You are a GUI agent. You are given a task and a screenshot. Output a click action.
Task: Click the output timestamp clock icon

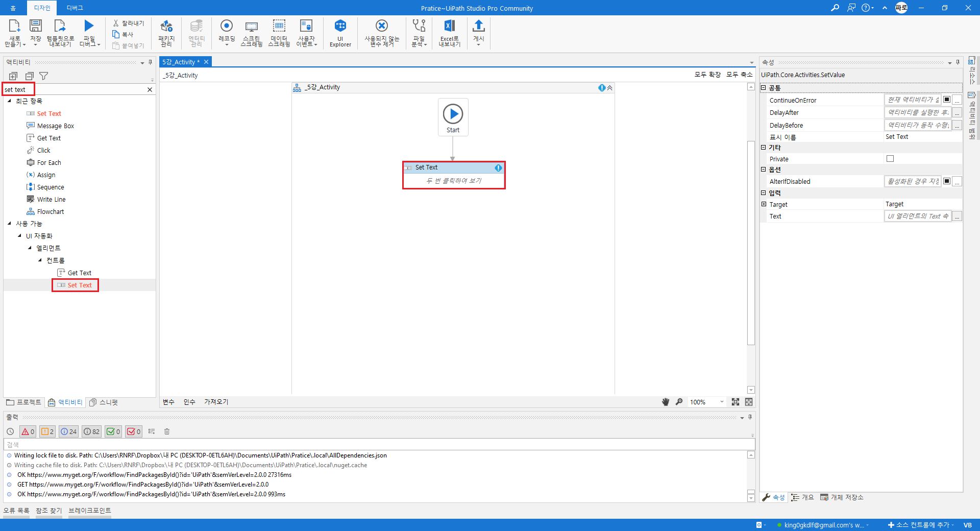coord(10,431)
